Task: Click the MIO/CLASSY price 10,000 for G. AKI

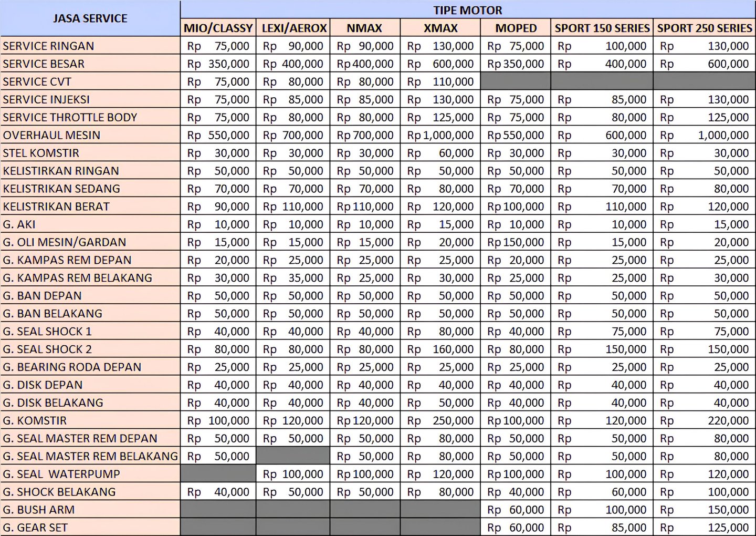Action: click(218, 224)
